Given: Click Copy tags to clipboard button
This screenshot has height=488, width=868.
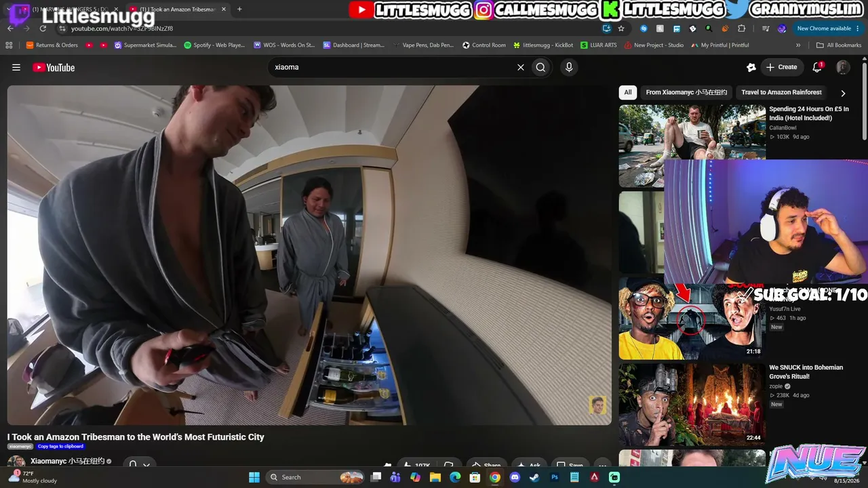Looking at the screenshot, I should tap(60, 447).
